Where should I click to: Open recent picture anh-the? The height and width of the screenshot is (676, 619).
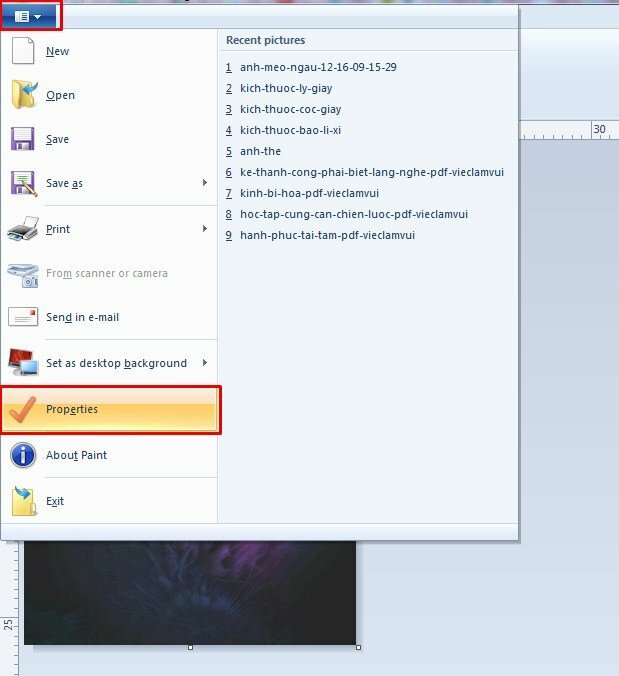point(260,151)
